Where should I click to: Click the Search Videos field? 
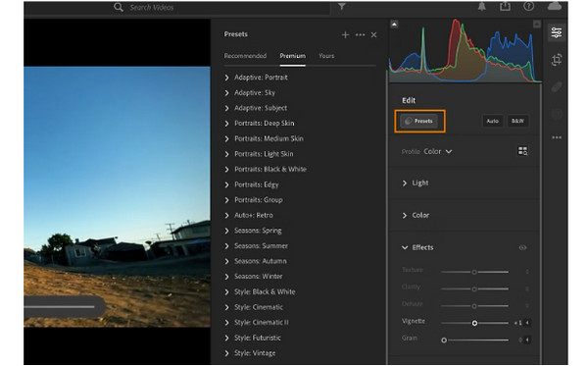click(x=221, y=8)
